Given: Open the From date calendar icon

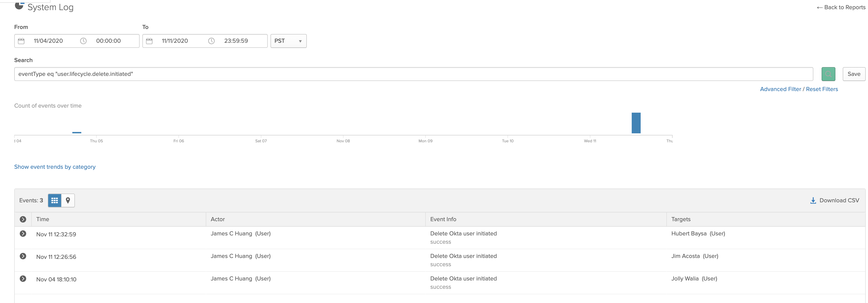Looking at the screenshot, I should tap(21, 41).
